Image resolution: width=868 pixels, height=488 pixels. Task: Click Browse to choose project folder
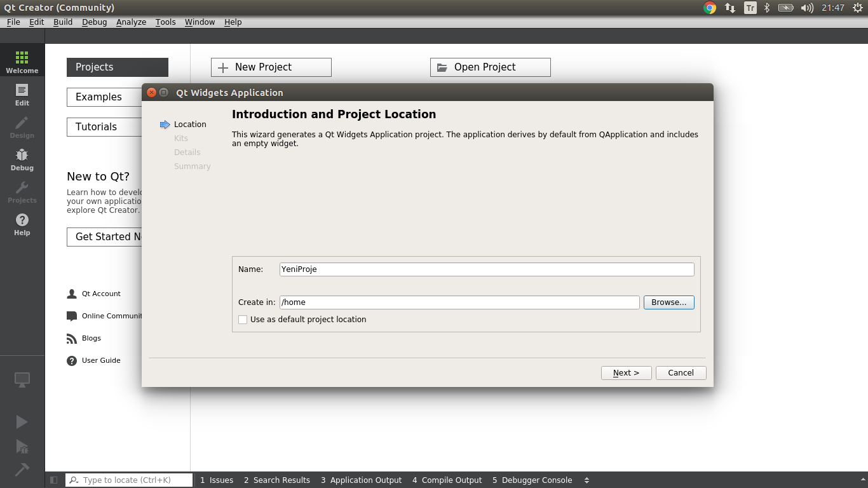669,302
